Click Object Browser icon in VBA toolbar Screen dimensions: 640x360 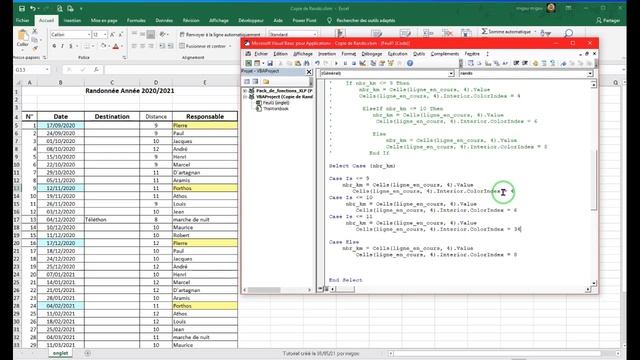pyautogui.click(x=391, y=63)
